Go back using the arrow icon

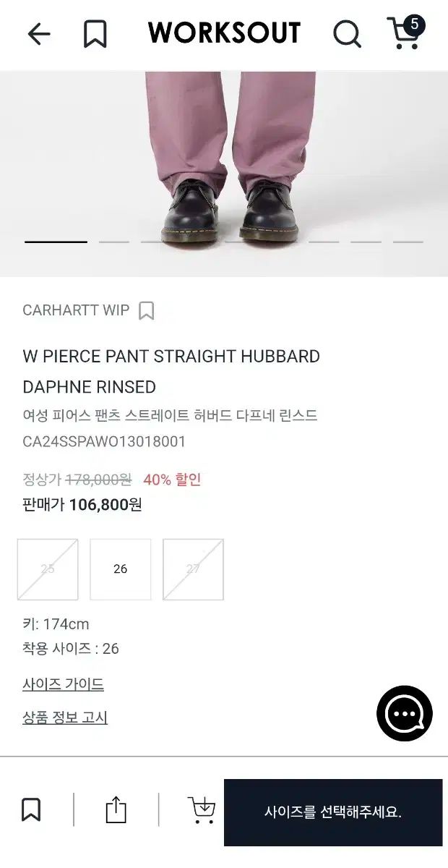[39, 34]
